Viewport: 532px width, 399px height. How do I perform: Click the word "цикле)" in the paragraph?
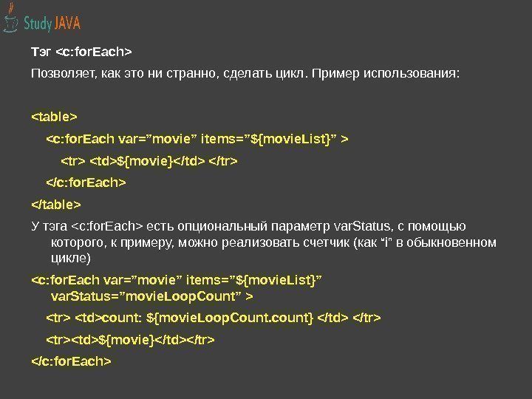(x=70, y=259)
